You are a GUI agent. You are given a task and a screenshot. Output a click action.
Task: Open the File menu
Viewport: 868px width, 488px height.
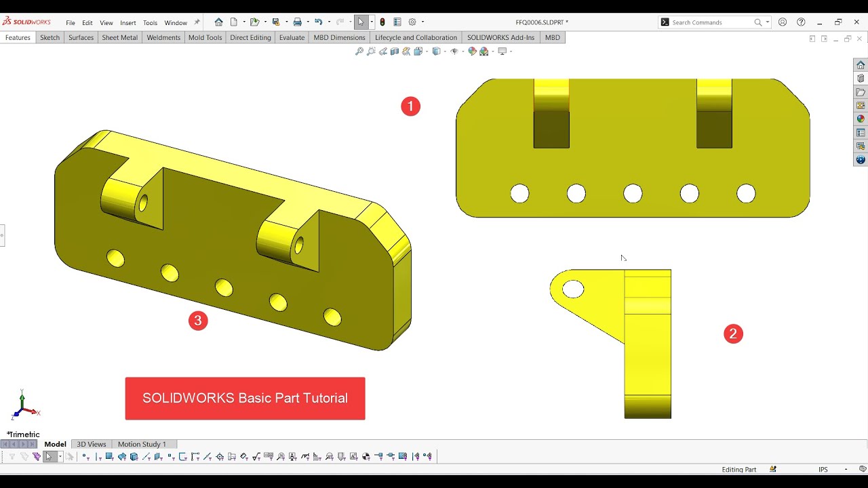(71, 23)
